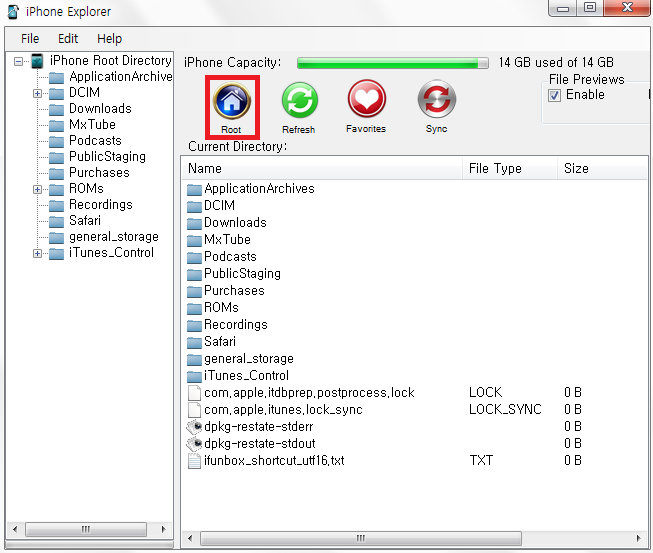This screenshot has height=553, width=653.
Task: Select ApplicationArchive in the tree
Action: [x=121, y=77]
